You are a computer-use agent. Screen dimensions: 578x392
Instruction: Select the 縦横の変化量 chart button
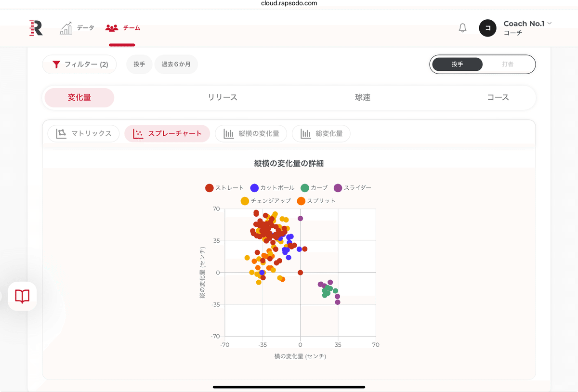point(251,133)
